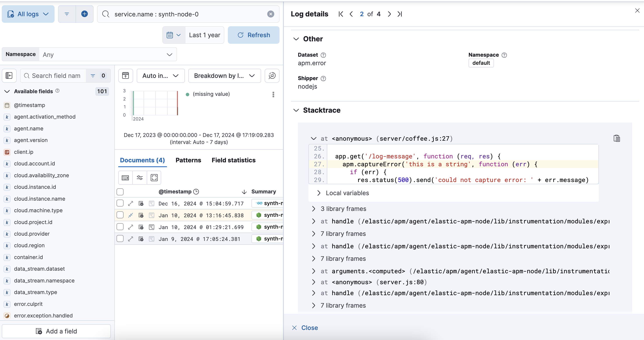Viewport: 644px width, 340px height.
Task: Go to first log in details pager
Action: [x=341, y=14]
